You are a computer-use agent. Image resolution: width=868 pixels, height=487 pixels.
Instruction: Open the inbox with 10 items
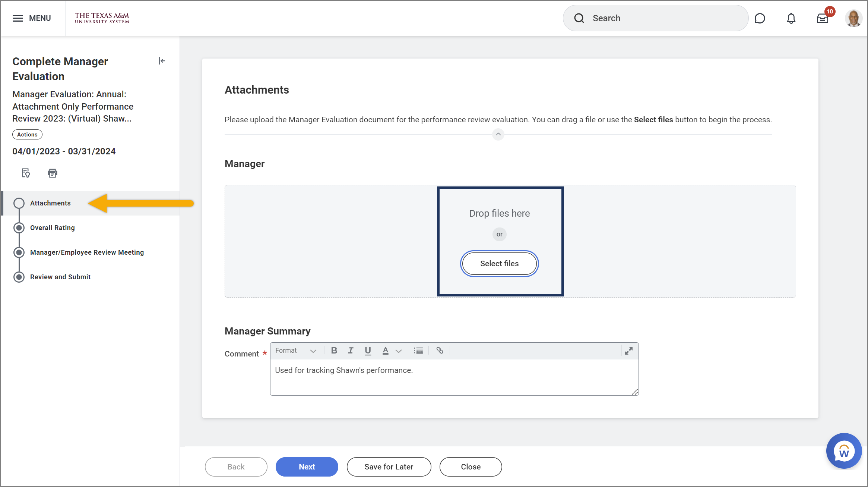pyautogui.click(x=822, y=18)
